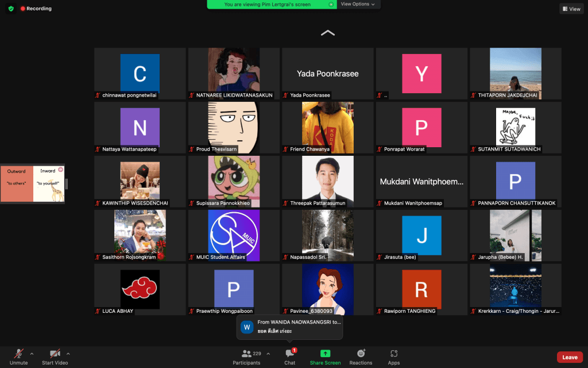Switch layout using the View button
588x368 pixels.
(x=571, y=9)
